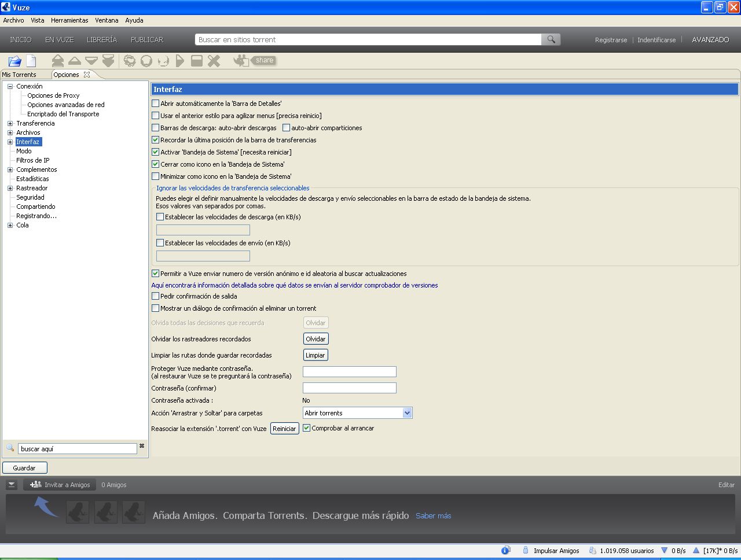Toggle 'Usar el anterior estilo para agilizar menus'
Image resolution: width=741 pixels, height=560 pixels.
155,116
